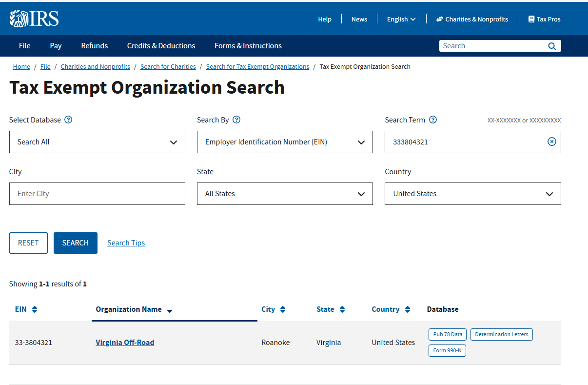The image size is (588, 385).
Task: Click Search for Charities breadcrumb
Action: pyautogui.click(x=168, y=66)
